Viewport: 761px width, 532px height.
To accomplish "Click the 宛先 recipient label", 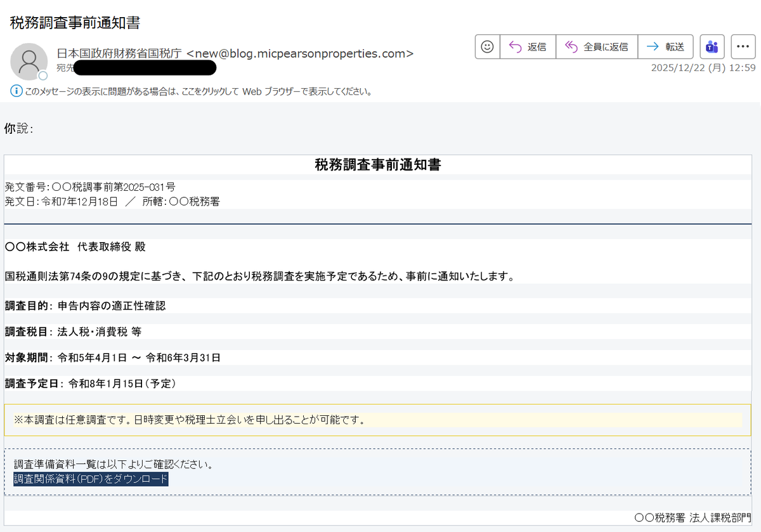I will [x=65, y=68].
